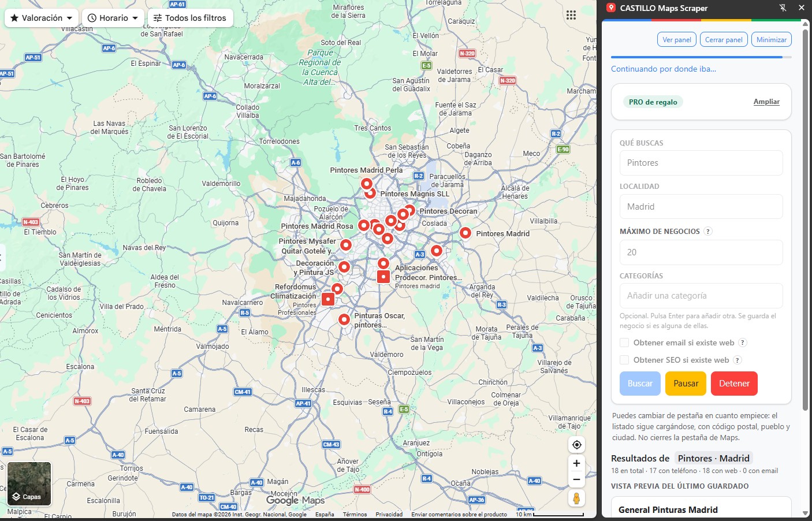Viewport: 812px width, 521px height.
Task: Minimize the scraper panel with Minimizar
Action: point(772,40)
